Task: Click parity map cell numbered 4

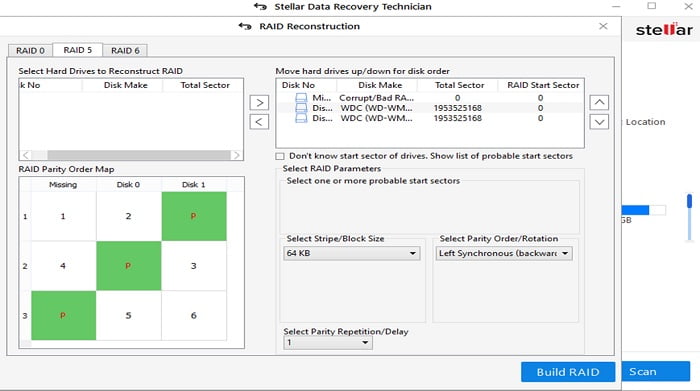Action: tap(63, 266)
